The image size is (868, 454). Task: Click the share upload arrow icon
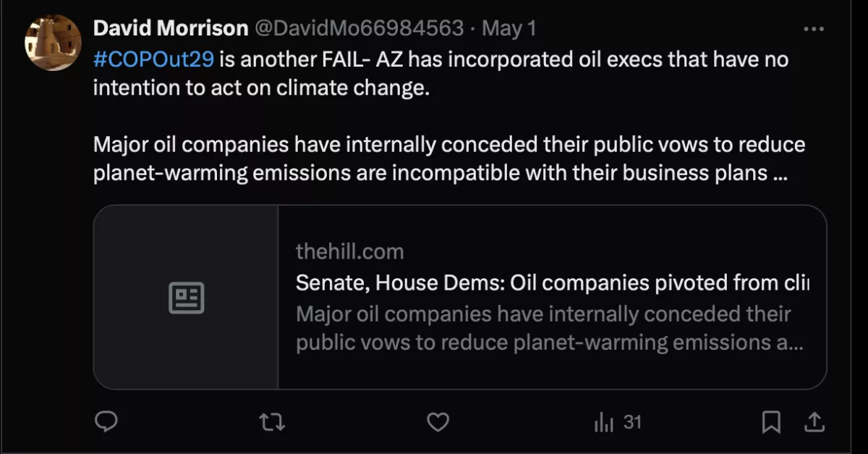click(x=812, y=421)
